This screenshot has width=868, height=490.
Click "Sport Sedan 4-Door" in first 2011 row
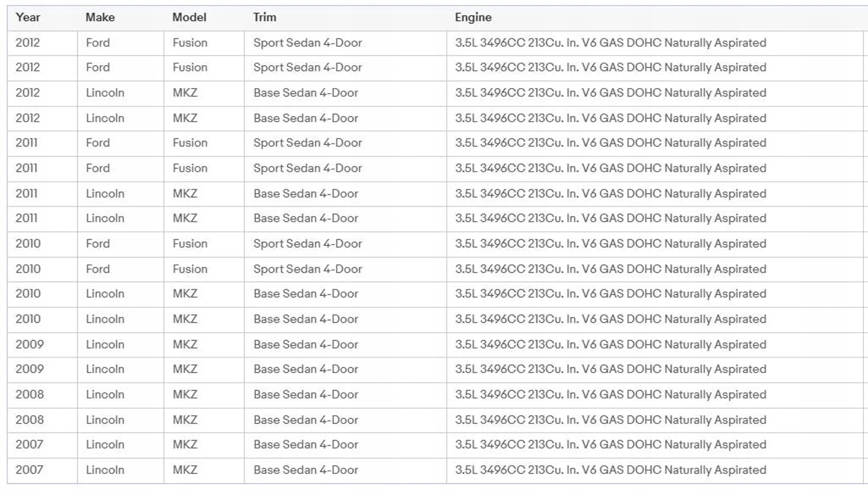tap(308, 143)
